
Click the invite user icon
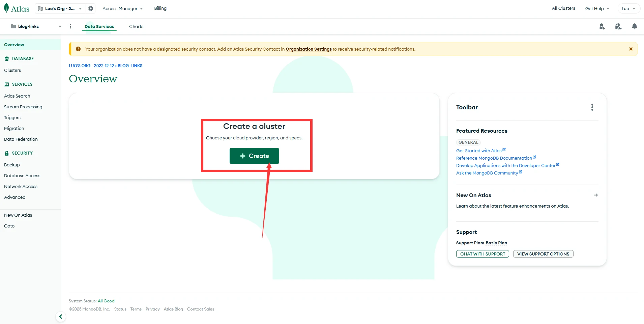click(602, 26)
